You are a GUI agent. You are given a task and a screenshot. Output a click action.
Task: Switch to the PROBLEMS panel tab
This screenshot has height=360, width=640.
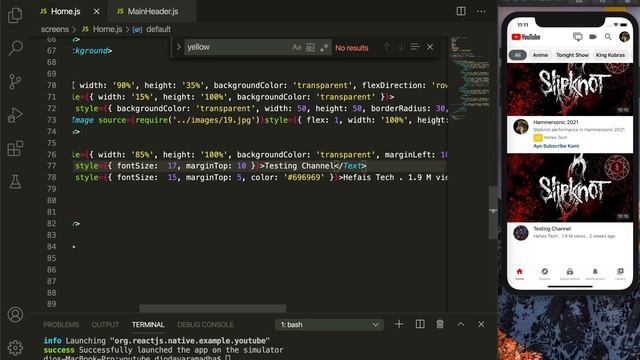(61, 325)
